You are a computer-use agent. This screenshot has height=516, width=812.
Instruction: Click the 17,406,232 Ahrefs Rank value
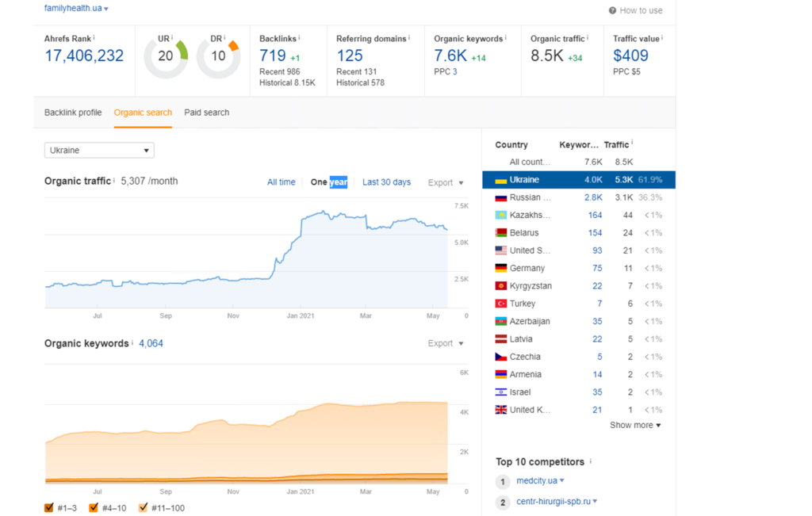[x=84, y=55]
